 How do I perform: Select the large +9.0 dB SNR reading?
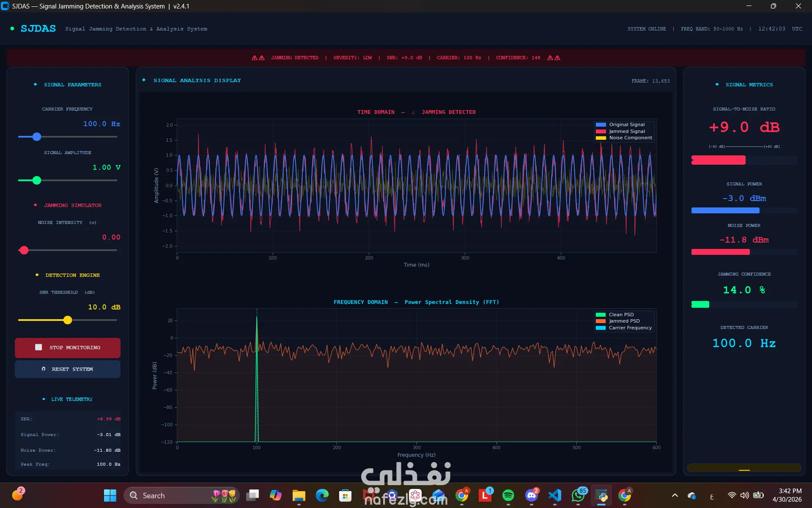744,127
